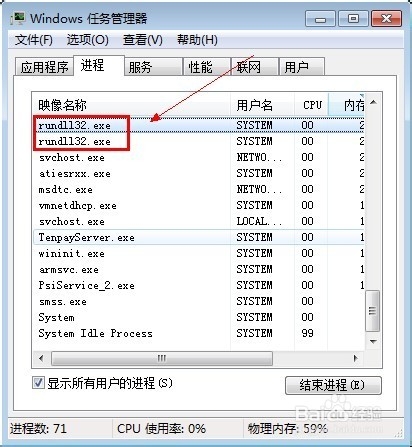Show the 用户 tab
412x447 pixels.
click(x=301, y=67)
